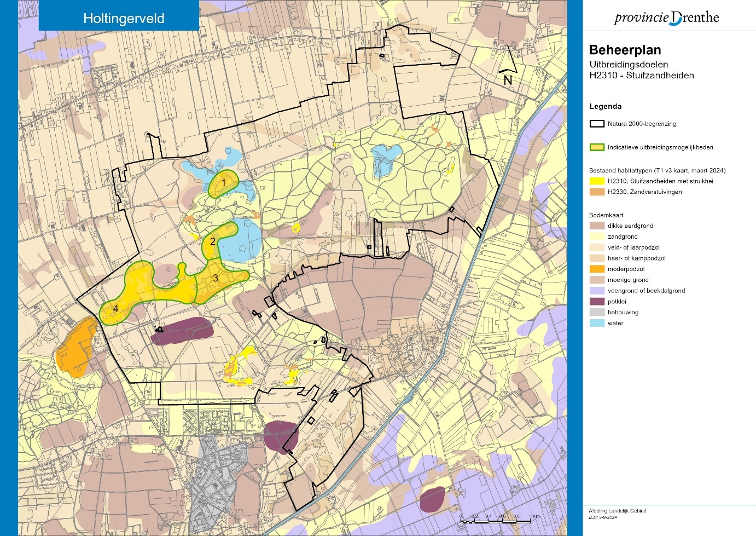Click the moderpodzol orange legend swatch
756x536 pixels.
click(x=596, y=269)
